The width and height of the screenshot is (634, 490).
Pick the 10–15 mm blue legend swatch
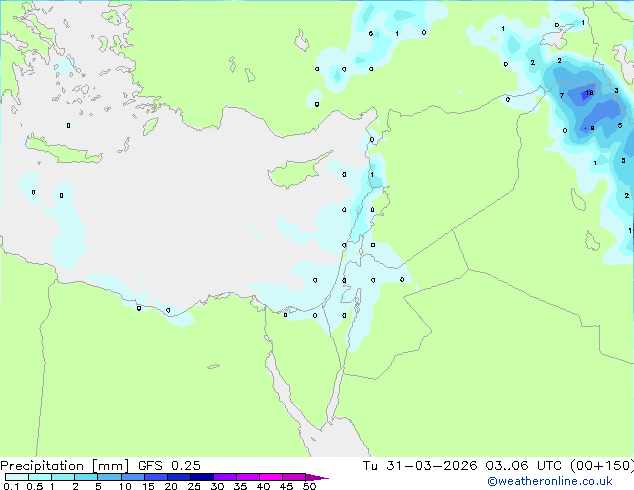point(132,477)
